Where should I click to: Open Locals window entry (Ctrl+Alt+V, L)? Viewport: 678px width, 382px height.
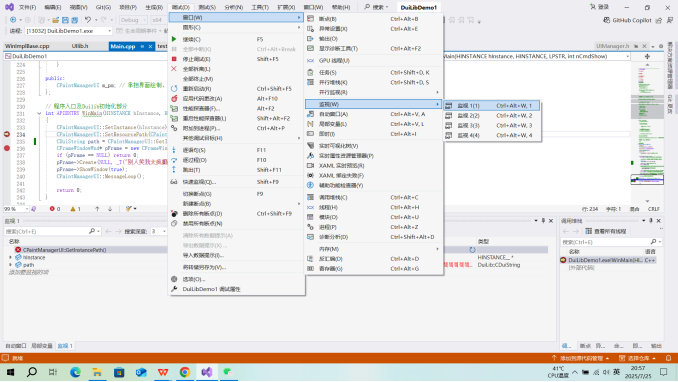tap(374, 124)
